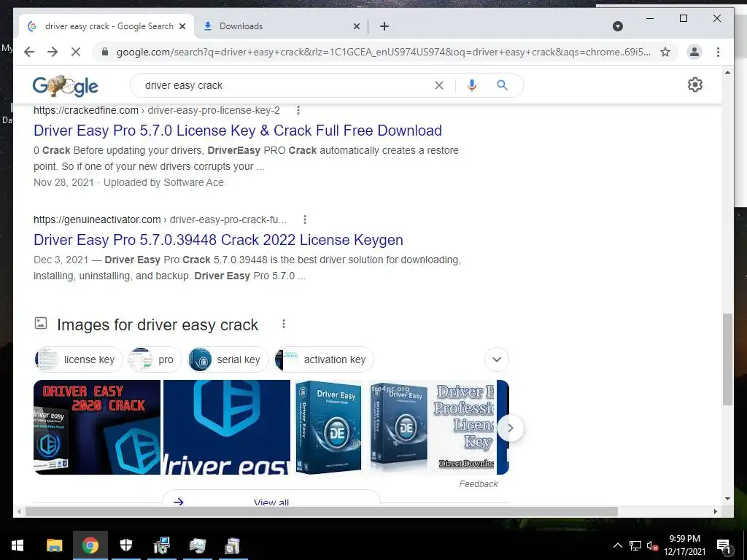Screen dimensions: 747x560
Task: Click the network tray icon
Action: point(635,545)
